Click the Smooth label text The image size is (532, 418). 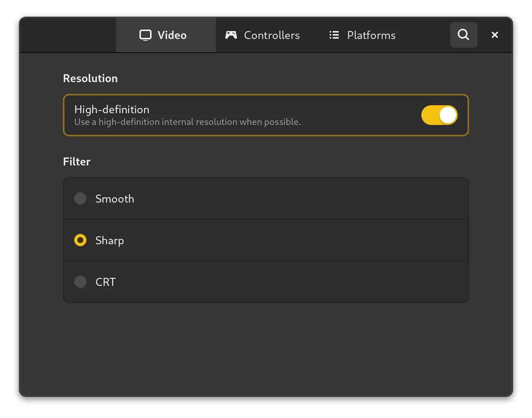click(114, 199)
